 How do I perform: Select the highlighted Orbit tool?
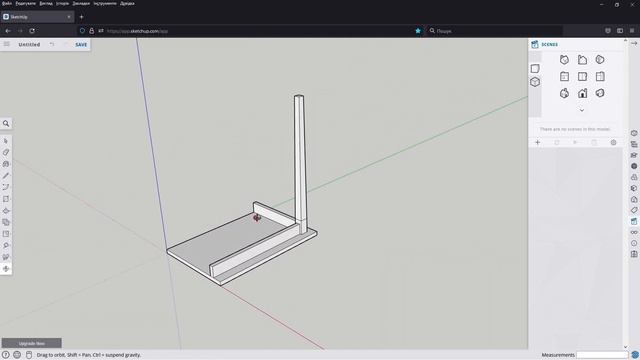coord(6,269)
